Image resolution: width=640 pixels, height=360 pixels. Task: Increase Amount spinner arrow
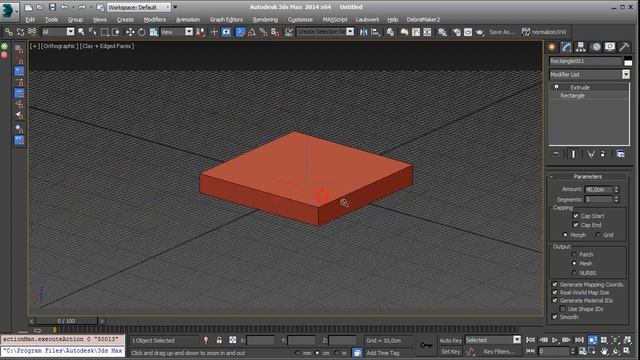pos(616,188)
